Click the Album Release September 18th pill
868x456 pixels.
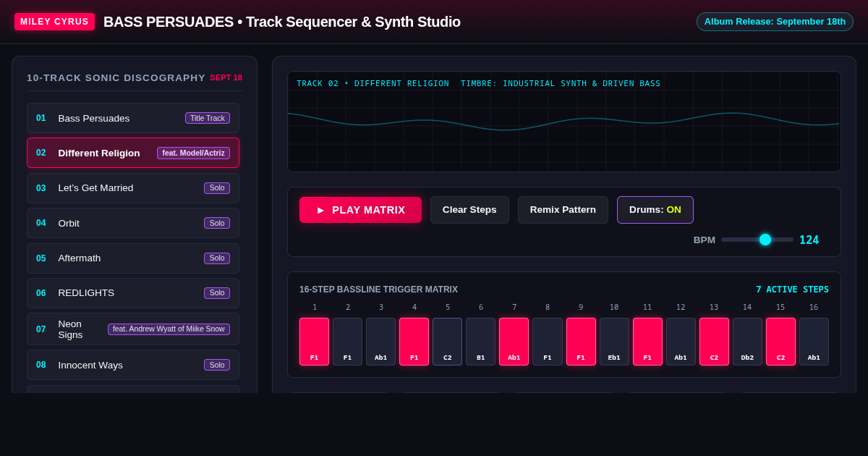[x=775, y=22]
